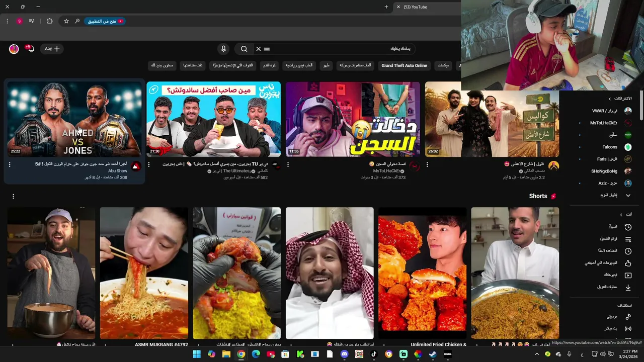Screen dimensions: 644x362
Task: Select the كرة القدم filter chip
Action: [269, 65]
